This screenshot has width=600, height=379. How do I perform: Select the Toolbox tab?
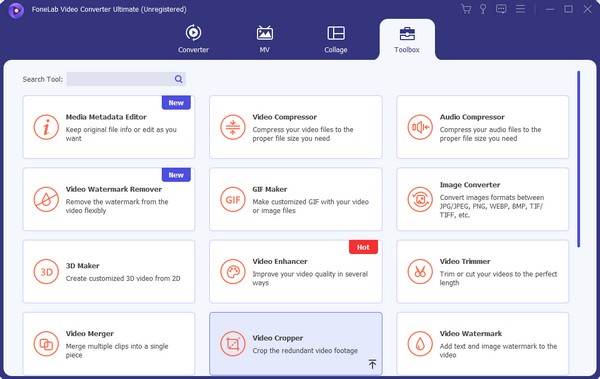coord(407,39)
